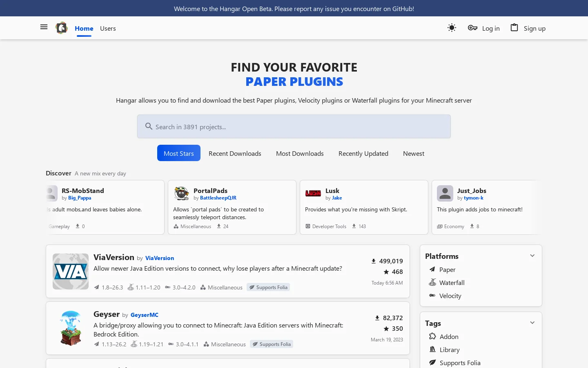588x368 pixels.
Task: Switch to the Recent Downloads tab
Action: point(235,153)
